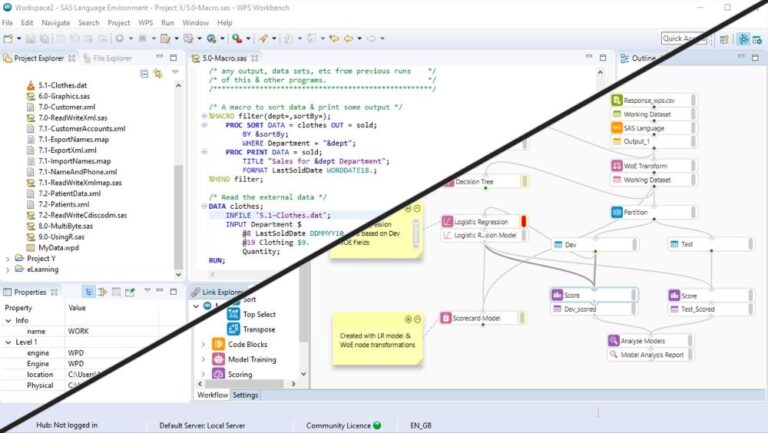The width and height of the screenshot is (768, 433).
Task: Click the Dev dataset node
Action: pyautogui.click(x=595, y=244)
